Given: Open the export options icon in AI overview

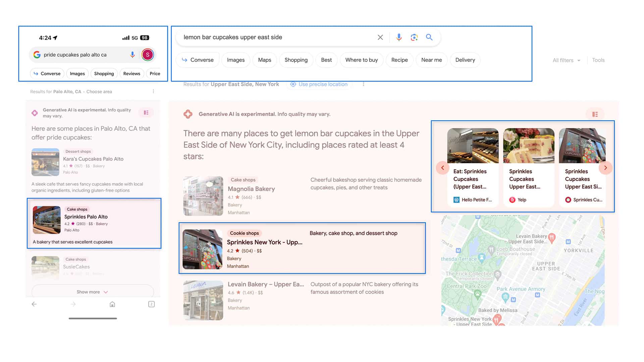Looking at the screenshot, I should coord(595,114).
